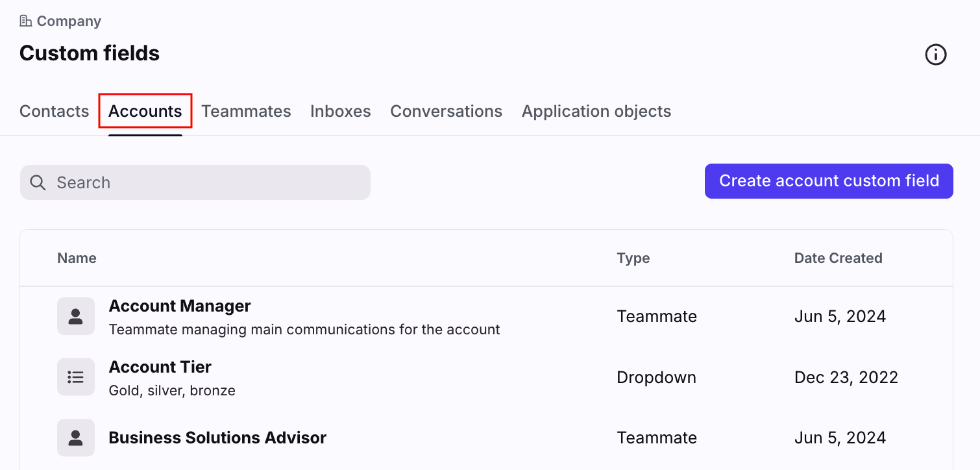980x470 pixels.
Task: Click the magnifier icon in search box
Action: [x=38, y=182]
